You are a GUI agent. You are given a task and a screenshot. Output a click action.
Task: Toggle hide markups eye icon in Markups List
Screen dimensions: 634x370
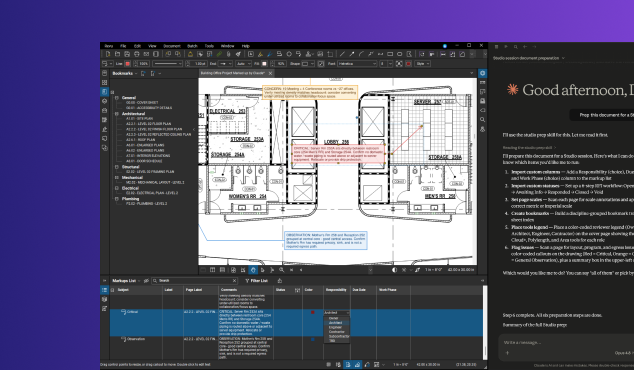point(146,281)
